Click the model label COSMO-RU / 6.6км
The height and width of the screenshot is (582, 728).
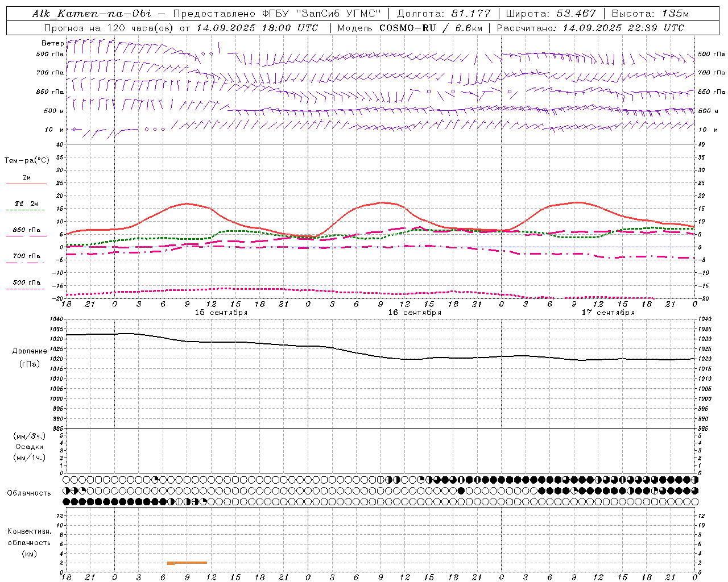[x=431, y=28]
